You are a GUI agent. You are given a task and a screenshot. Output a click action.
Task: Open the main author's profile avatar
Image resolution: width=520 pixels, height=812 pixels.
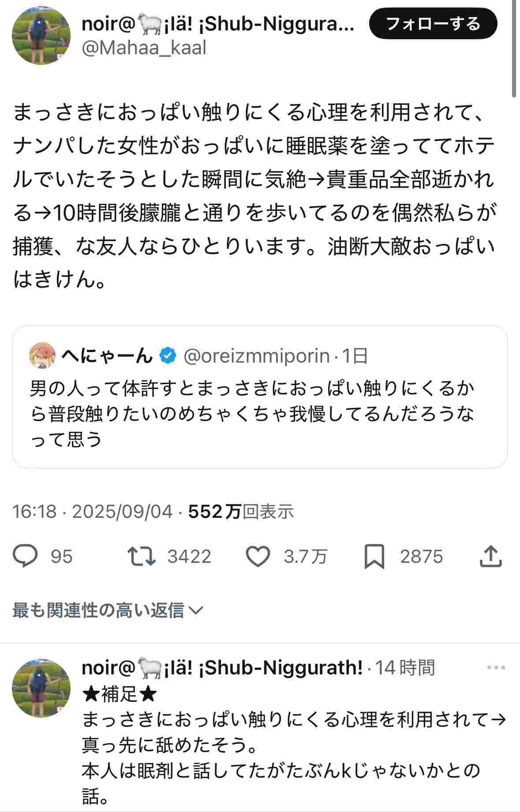coord(41,36)
